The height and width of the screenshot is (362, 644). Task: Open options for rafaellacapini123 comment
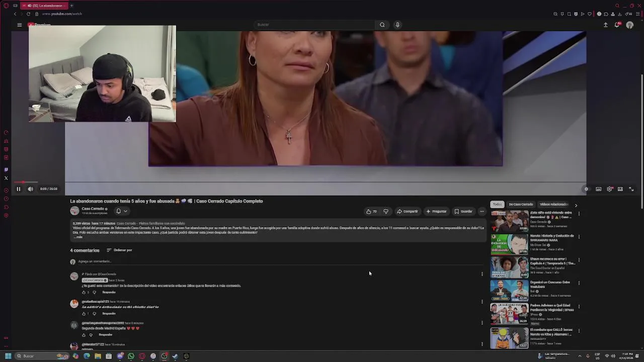[482, 302]
